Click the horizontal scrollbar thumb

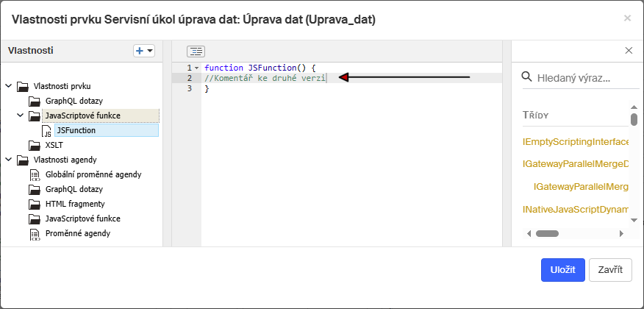tap(547, 233)
